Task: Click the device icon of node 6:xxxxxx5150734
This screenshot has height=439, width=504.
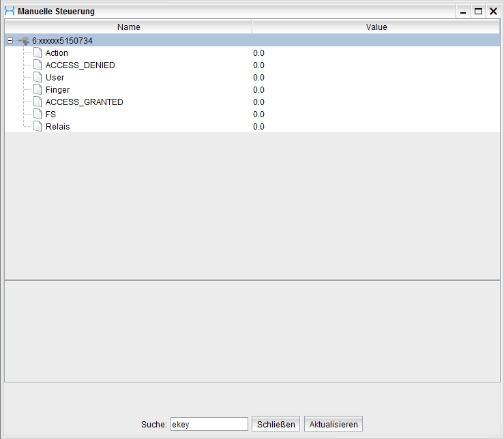Action: click(25, 41)
